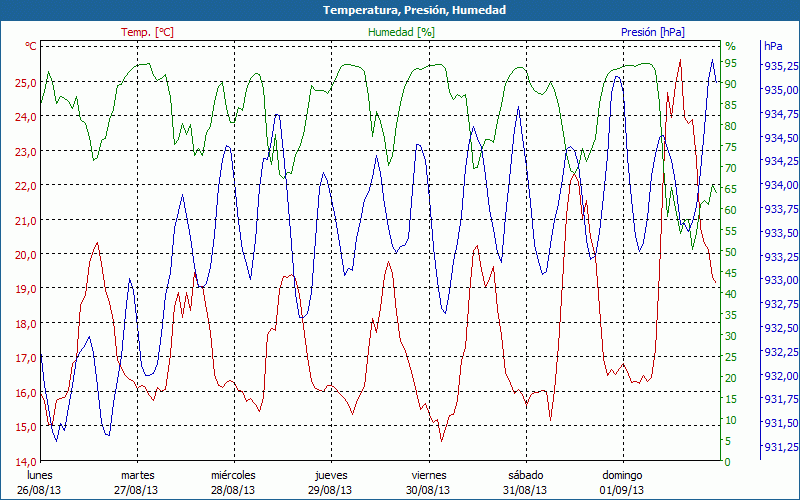Image resolution: width=800 pixels, height=500 pixels.
Task: Click the 935,25 pressure axis tick
Action: pyautogui.click(x=780, y=66)
